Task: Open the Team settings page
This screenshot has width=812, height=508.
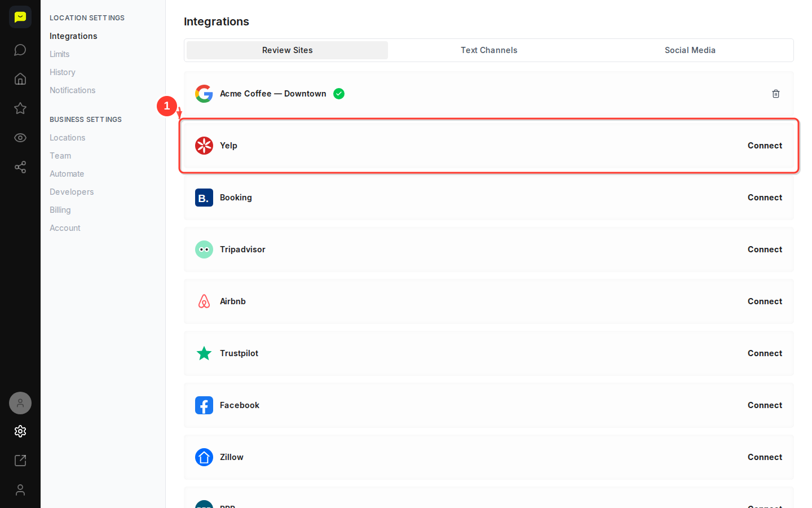Action: click(x=60, y=156)
